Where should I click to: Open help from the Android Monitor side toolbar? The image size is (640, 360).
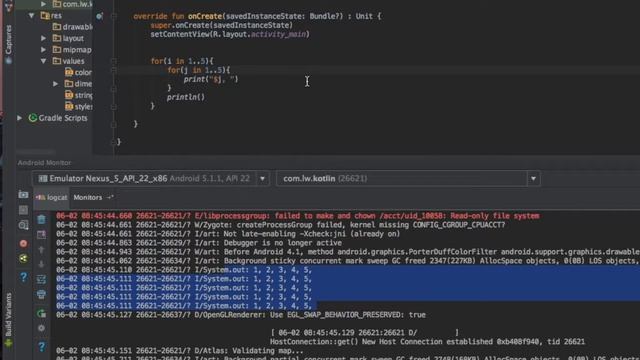point(23,277)
